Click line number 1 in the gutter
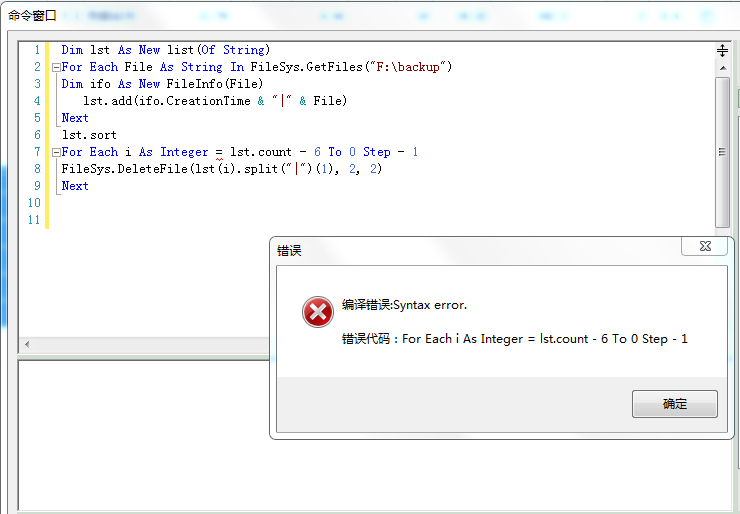The width and height of the screenshot is (740, 514). coord(37,50)
